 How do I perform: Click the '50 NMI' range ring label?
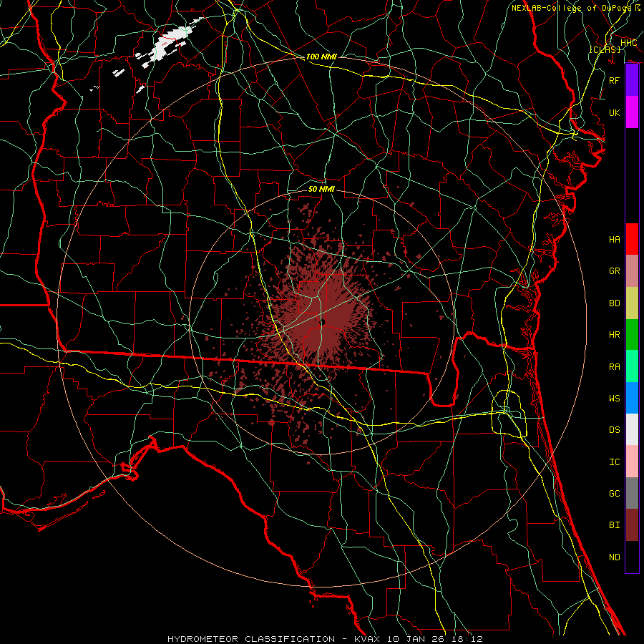(321, 189)
